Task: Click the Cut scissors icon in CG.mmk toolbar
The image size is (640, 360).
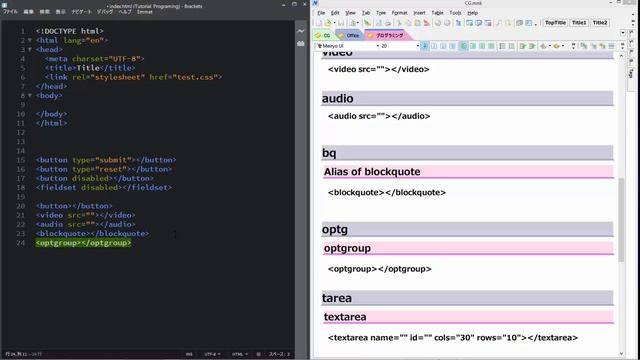Action: coord(399,23)
